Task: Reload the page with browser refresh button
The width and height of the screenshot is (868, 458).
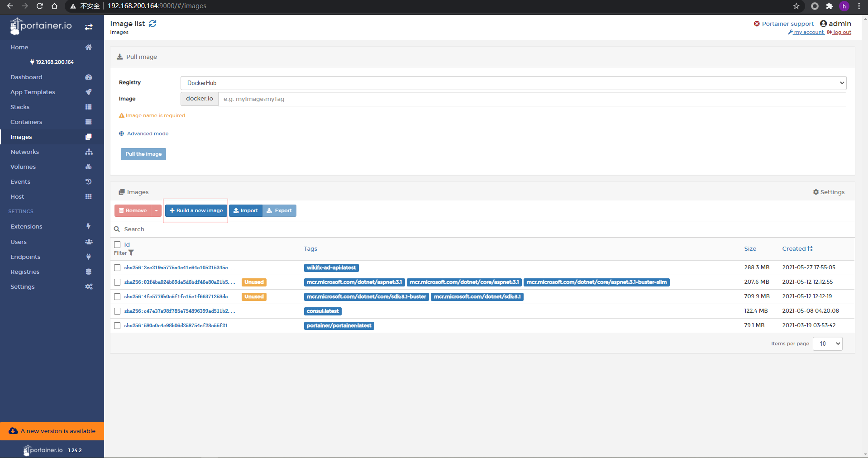Action: point(40,6)
